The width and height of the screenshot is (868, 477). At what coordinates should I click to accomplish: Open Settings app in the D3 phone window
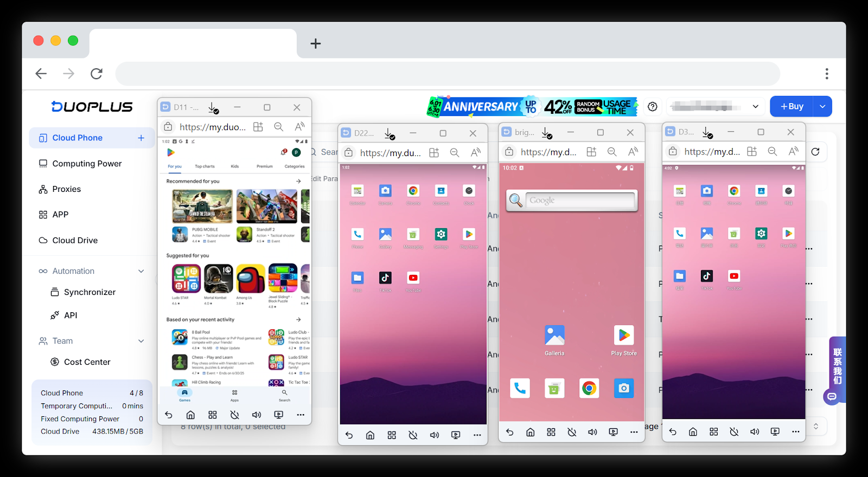pyautogui.click(x=761, y=234)
